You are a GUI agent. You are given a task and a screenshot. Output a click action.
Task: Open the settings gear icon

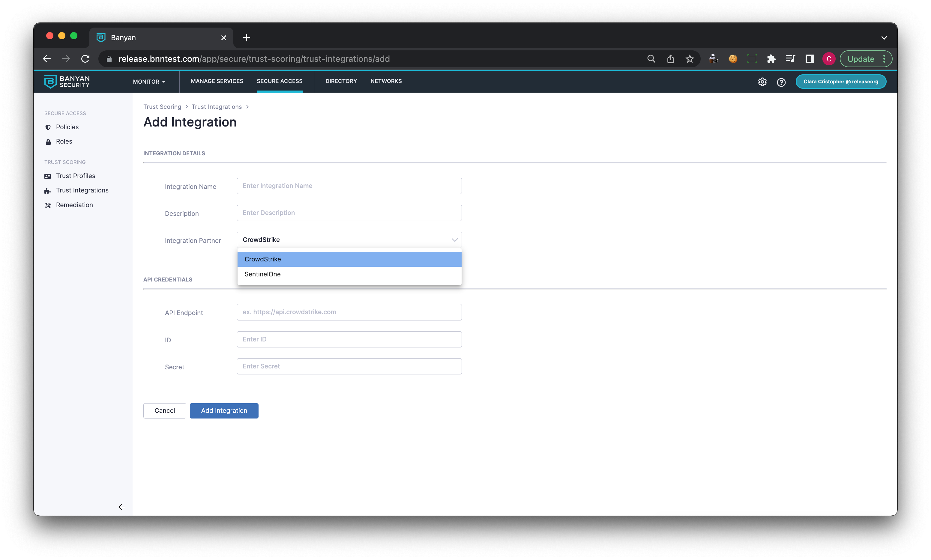[762, 82]
